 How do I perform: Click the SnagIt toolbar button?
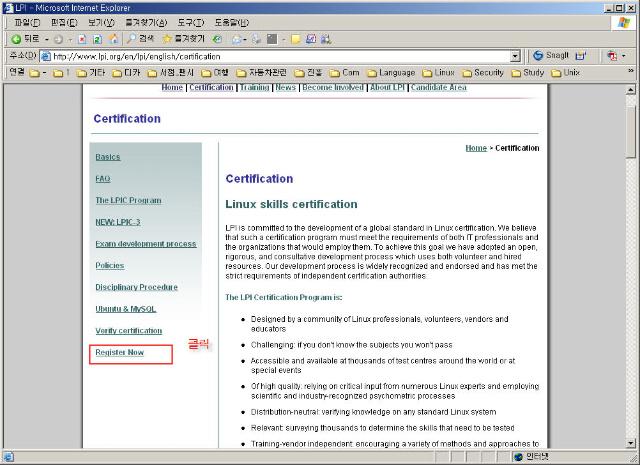tap(551, 55)
